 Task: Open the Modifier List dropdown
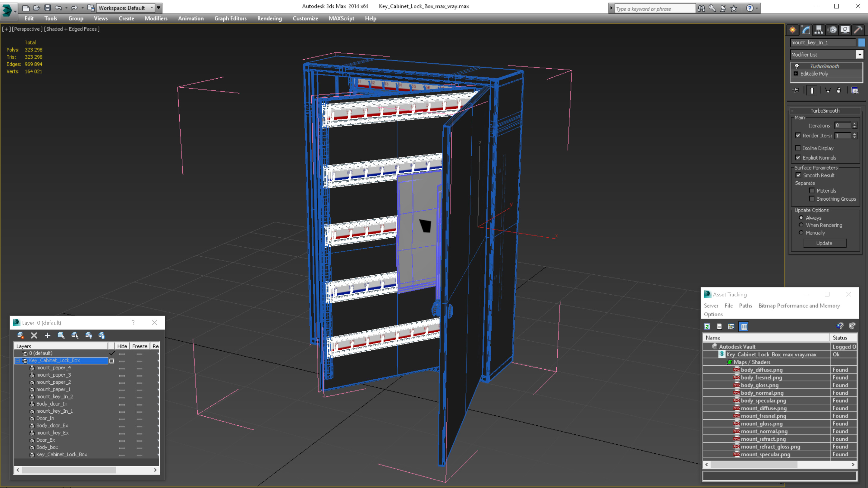click(x=860, y=55)
